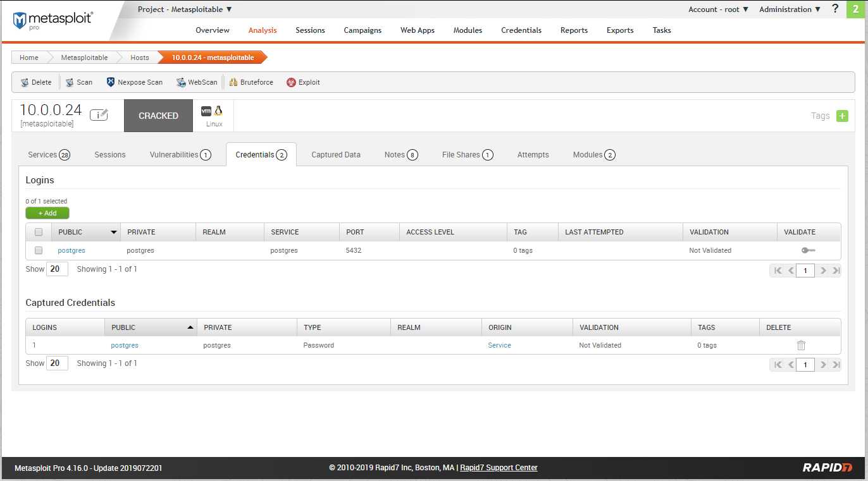868x481 pixels.
Task: Go to previous page in Logins pagination
Action: pyautogui.click(x=791, y=271)
